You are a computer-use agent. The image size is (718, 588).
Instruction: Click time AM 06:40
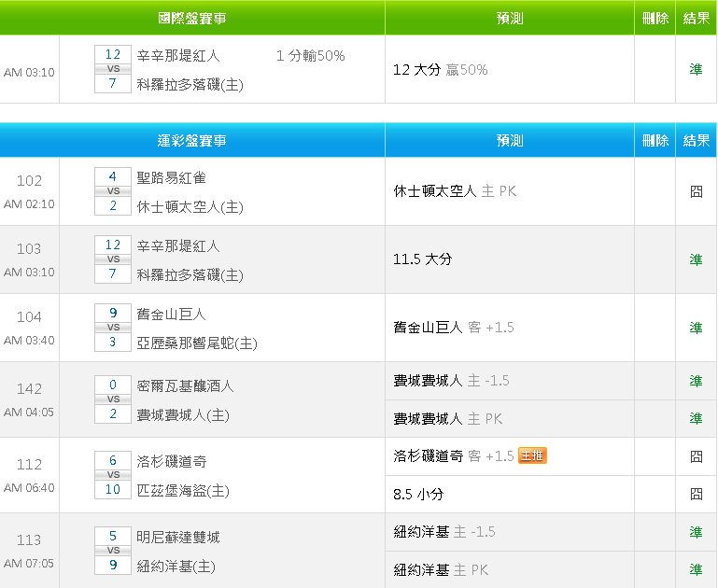point(29,488)
